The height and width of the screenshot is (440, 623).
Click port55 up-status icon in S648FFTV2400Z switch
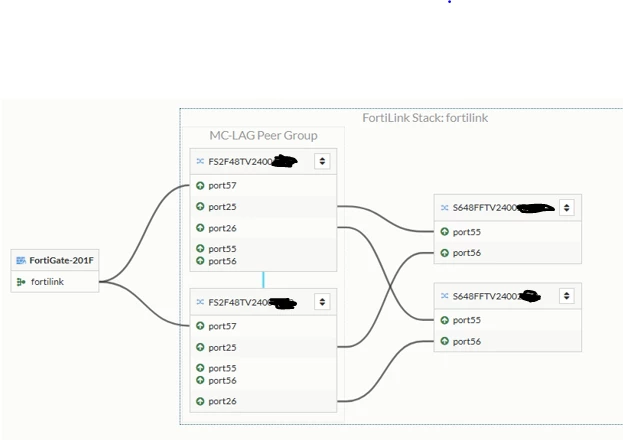pos(445,320)
